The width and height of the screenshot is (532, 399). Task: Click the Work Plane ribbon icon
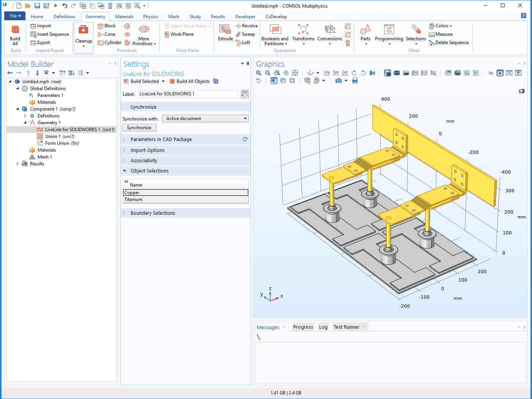[179, 34]
